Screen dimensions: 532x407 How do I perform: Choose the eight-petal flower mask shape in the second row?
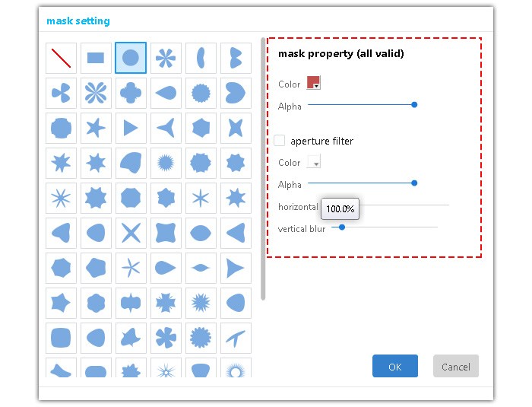tap(96, 93)
